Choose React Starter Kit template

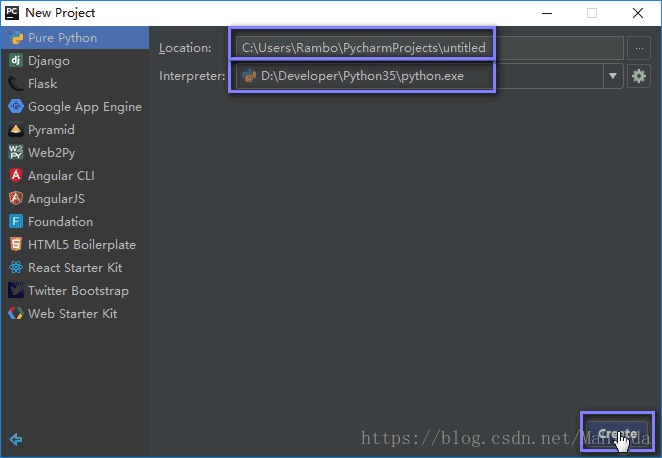tap(75, 268)
